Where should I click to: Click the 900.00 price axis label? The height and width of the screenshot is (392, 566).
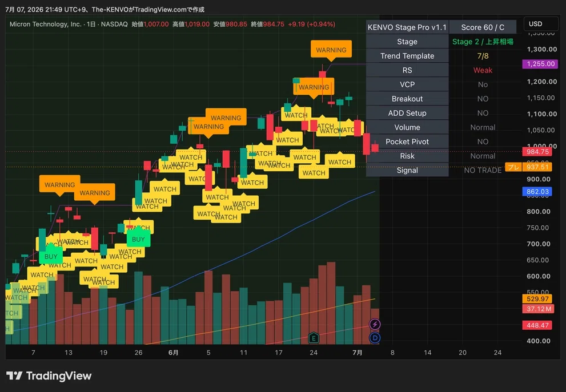[x=538, y=179]
